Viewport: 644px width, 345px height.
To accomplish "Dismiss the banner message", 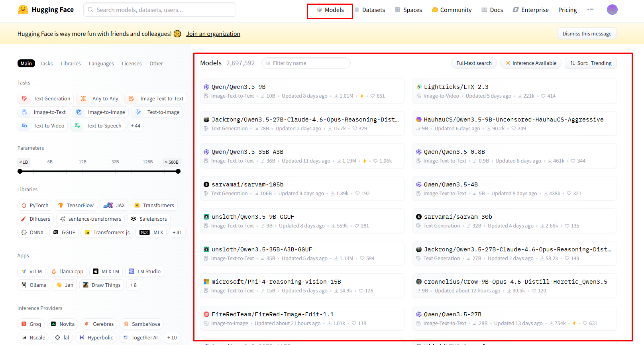I will (587, 34).
